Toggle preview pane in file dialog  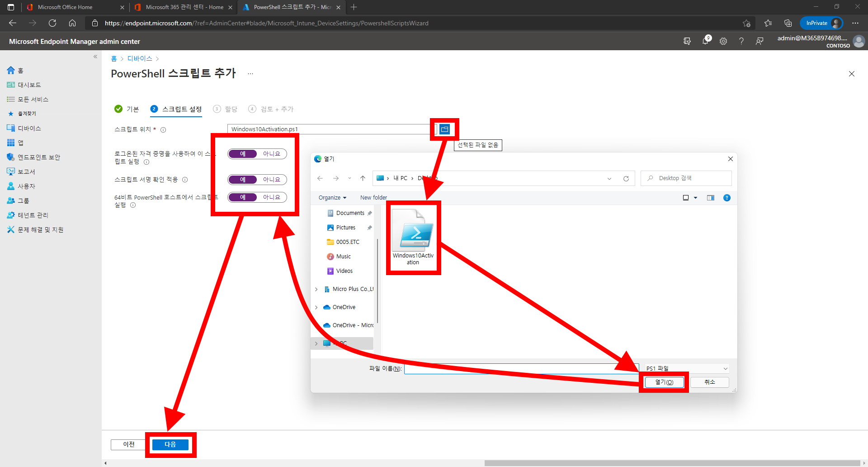click(711, 198)
